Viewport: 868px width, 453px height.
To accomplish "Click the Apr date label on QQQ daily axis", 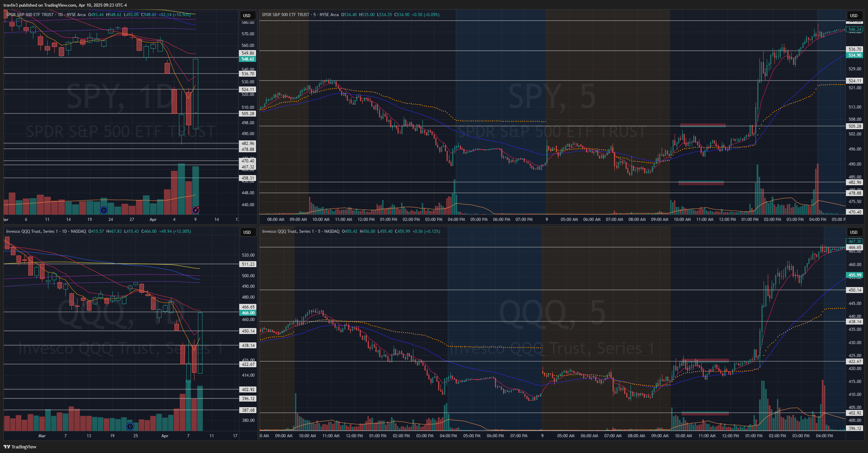I will (x=165, y=436).
